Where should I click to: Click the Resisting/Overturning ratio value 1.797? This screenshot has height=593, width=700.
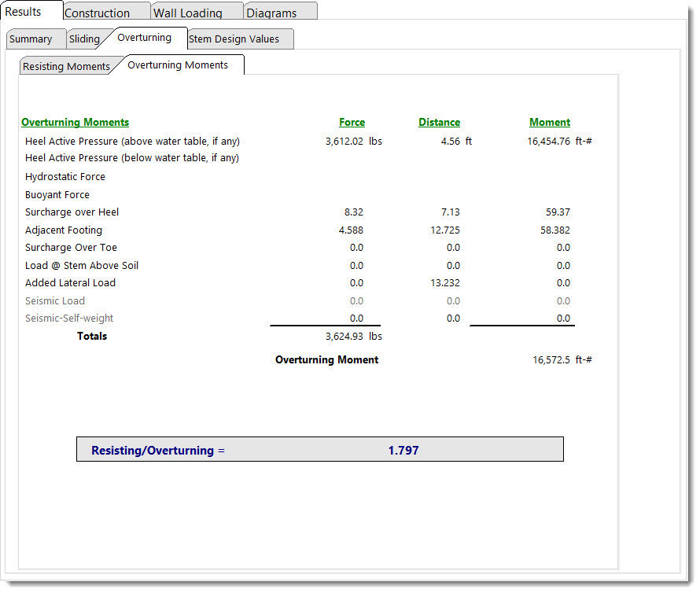(403, 451)
